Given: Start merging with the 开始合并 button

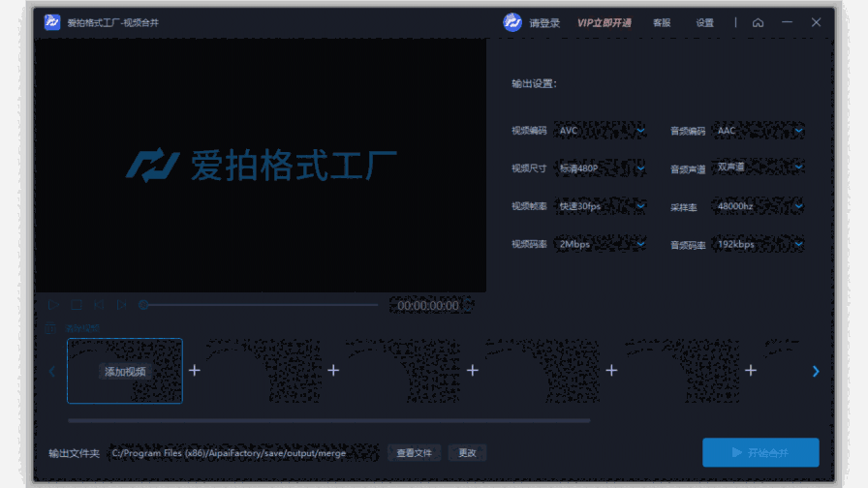Looking at the screenshot, I should (x=760, y=452).
